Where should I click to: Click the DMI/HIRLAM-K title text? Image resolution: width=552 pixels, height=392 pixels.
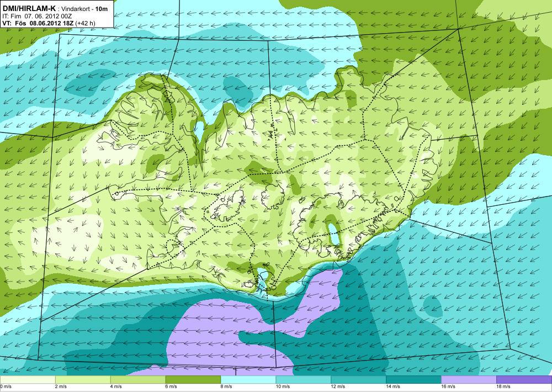pos(29,8)
